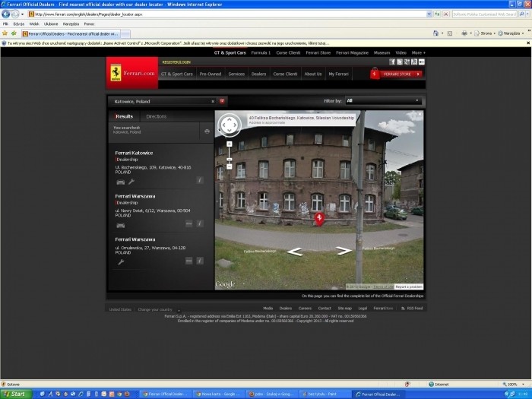
Task: Click the wrench service icon under Ferrari Katowice
Action: pos(131,182)
